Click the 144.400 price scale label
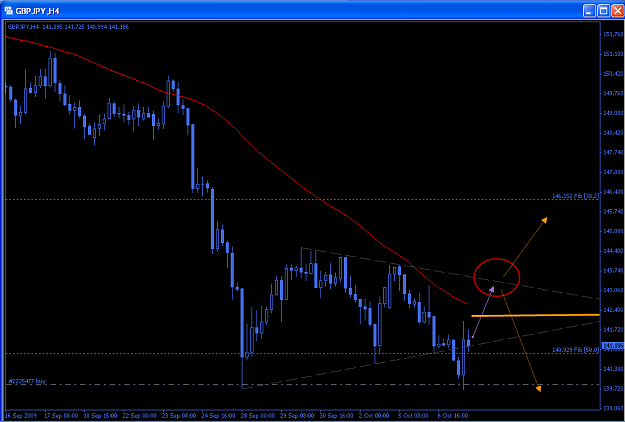625x422 pixels. [613, 251]
